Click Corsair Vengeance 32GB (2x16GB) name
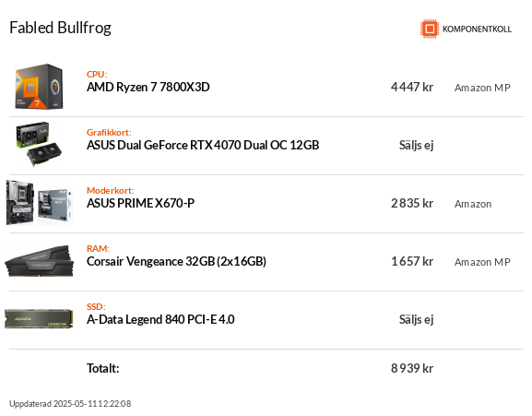 coord(176,261)
